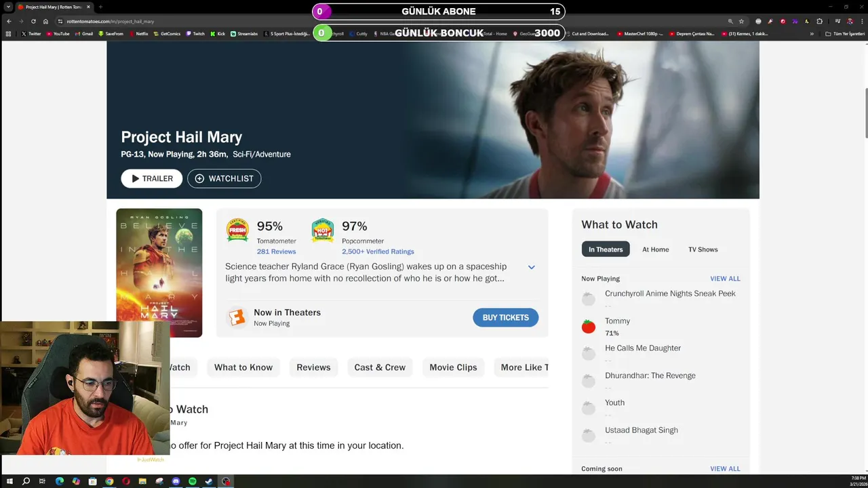Open the browser home page icon

pyautogui.click(x=45, y=21)
